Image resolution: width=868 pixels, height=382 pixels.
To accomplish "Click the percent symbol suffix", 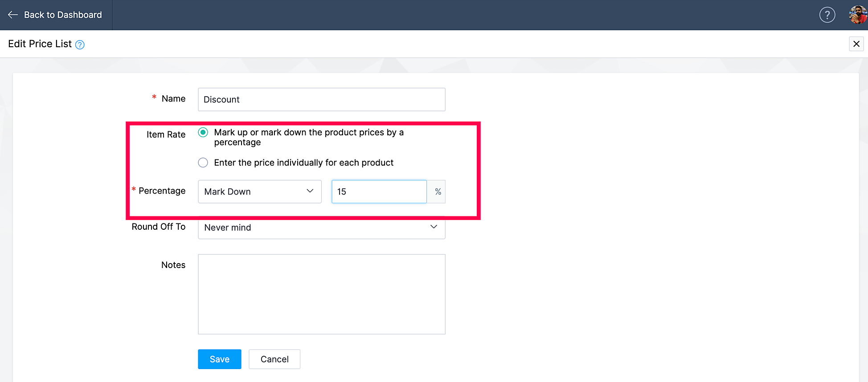I will (x=438, y=191).
